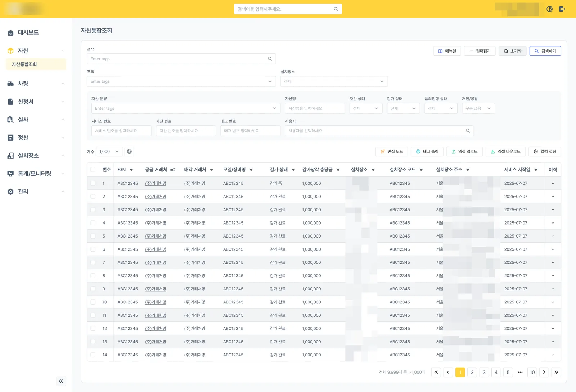Screen dimensions: 576x392
Task: Click the 공급 거래처 column sort icon
Action: [172, 170]
